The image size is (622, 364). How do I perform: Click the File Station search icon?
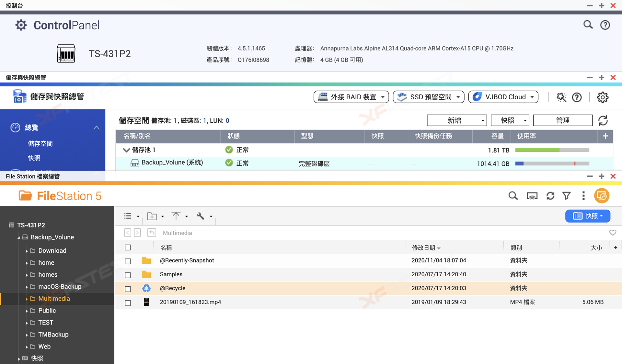[513, 196]
